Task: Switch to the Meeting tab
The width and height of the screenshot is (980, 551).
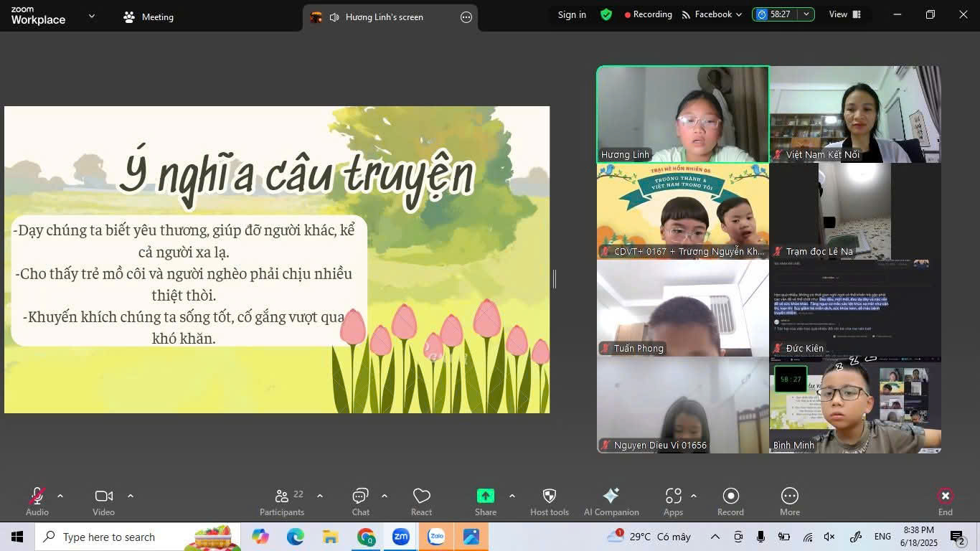Action: click(x=149, y=17)
